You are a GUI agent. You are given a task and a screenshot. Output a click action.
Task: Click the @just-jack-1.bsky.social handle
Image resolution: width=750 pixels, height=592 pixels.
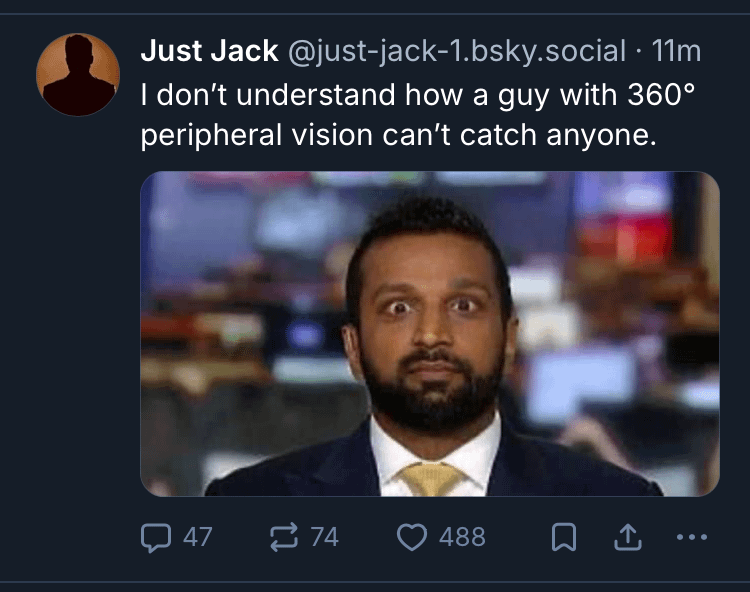[457, 50]
